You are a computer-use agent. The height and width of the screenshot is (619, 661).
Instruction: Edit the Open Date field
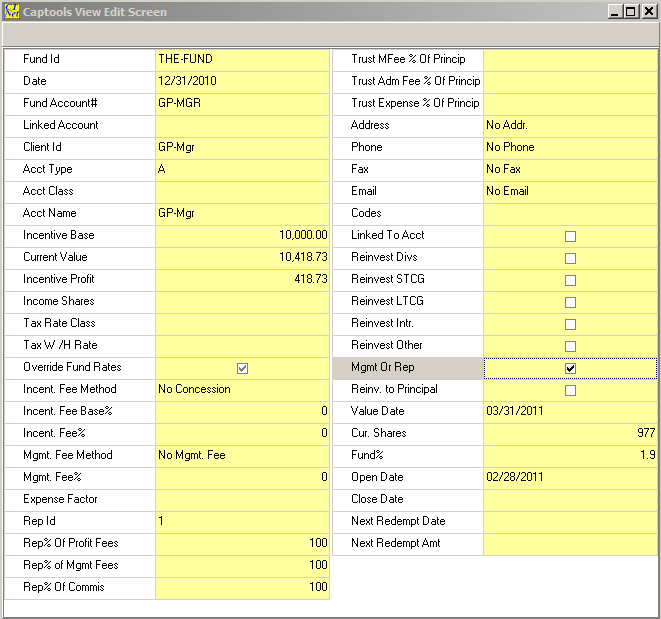(570, 477)
